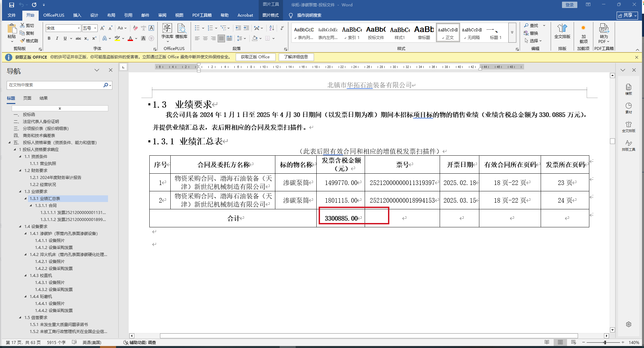The width and height of the screenshot is (644, 348).
Task: Switch to Web Layout view in the status bar
Action: 573,342
